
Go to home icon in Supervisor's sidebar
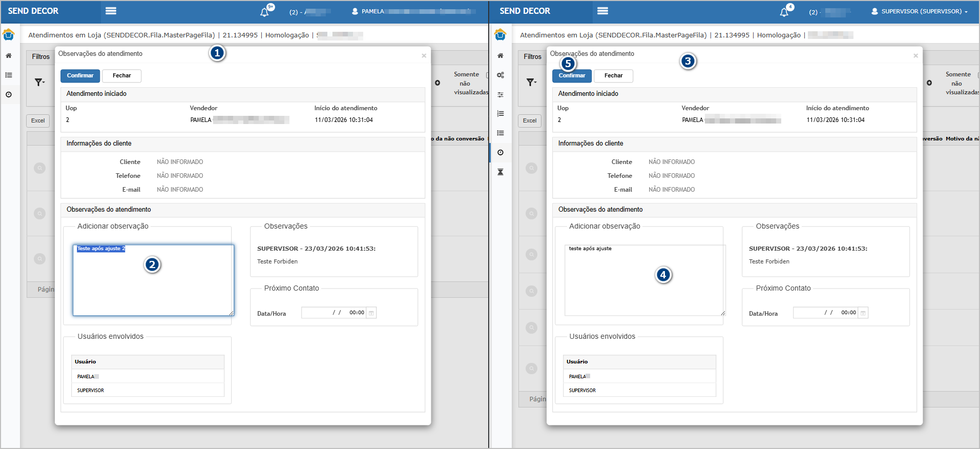[501, 56]
